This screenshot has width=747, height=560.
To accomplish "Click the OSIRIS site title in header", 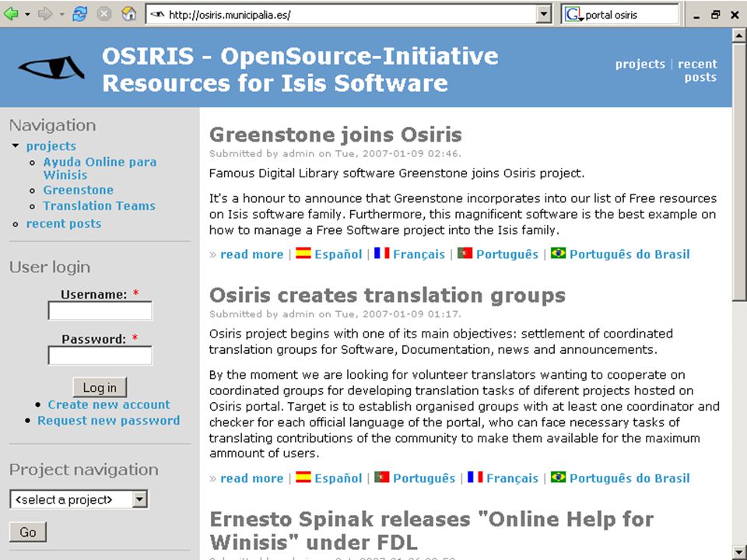I will point(300,69).
